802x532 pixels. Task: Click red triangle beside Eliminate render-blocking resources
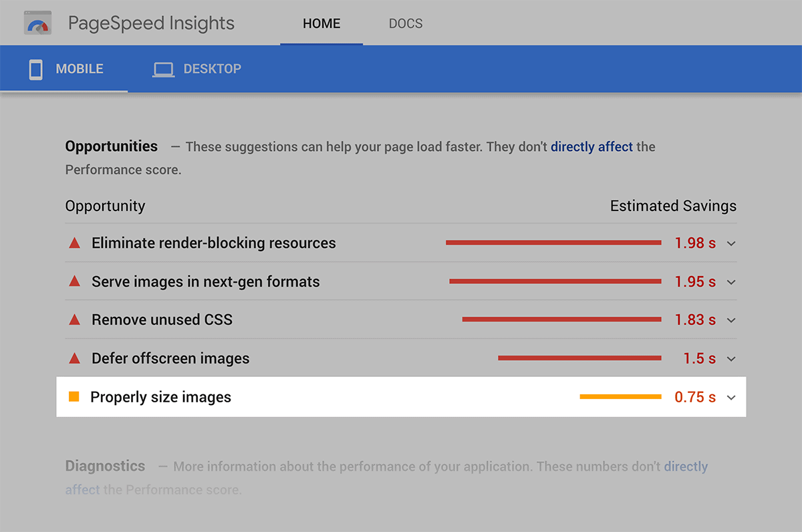click(x=74, y=243)
